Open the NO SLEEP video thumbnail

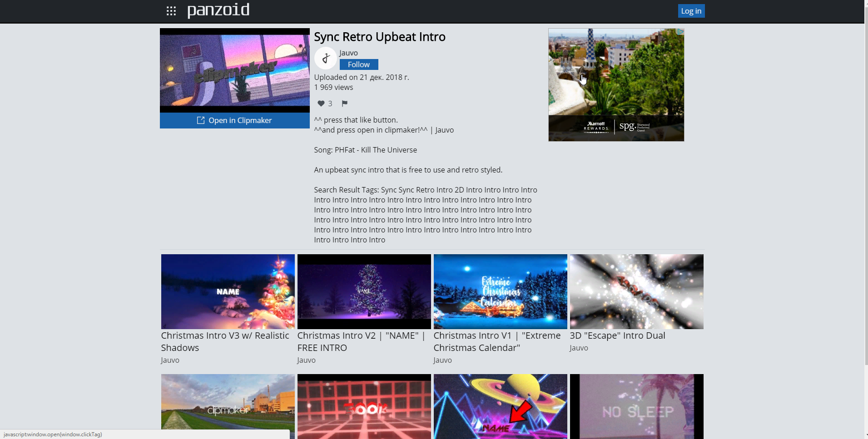click(x=636, y=406)
